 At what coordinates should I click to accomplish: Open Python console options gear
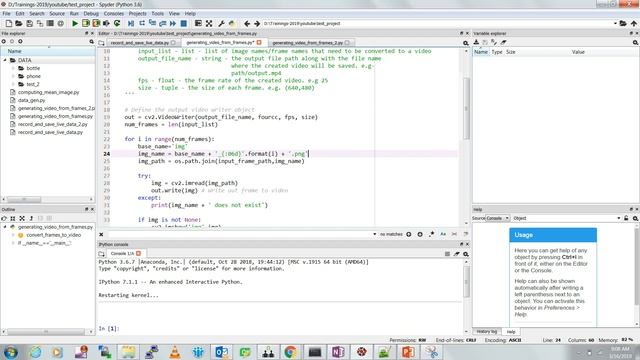(x=466, y=254)
